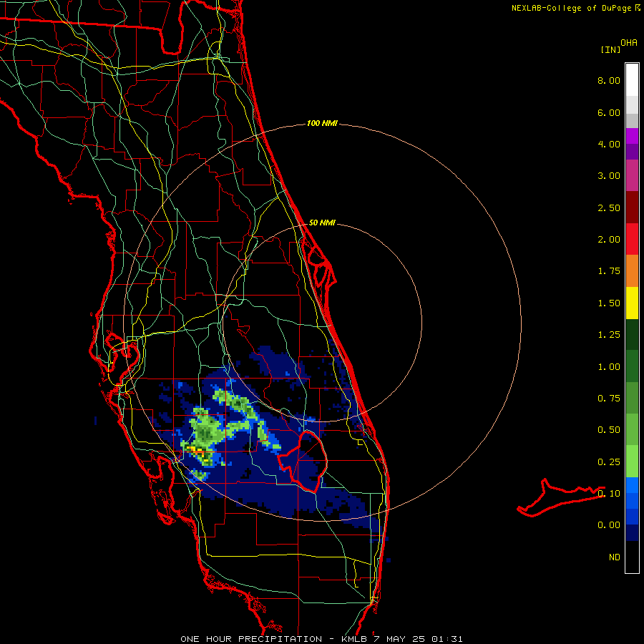Select the bright magenta legend swatch above 4.00
Viewport: 644px width, 644px height.
click(x=632, y=136)
